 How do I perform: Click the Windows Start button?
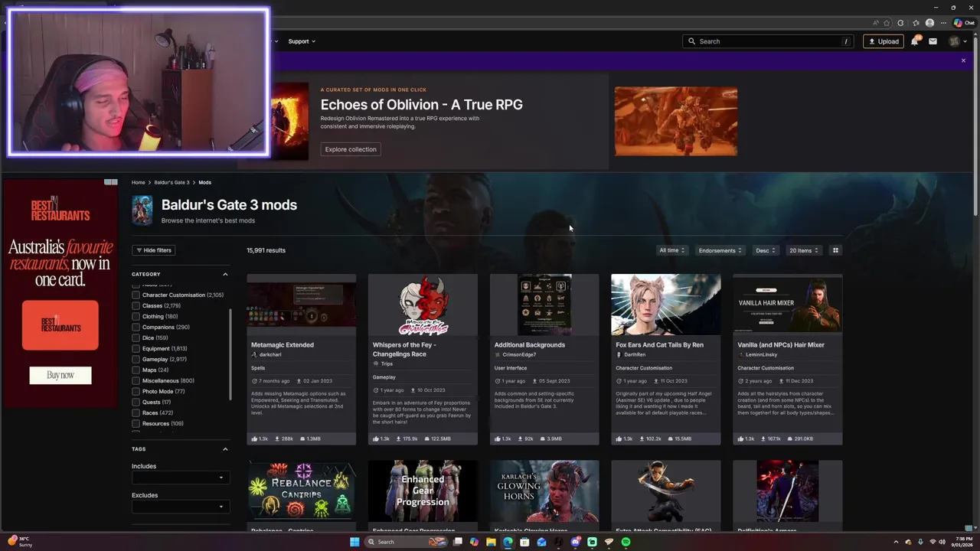coord(354,542)
